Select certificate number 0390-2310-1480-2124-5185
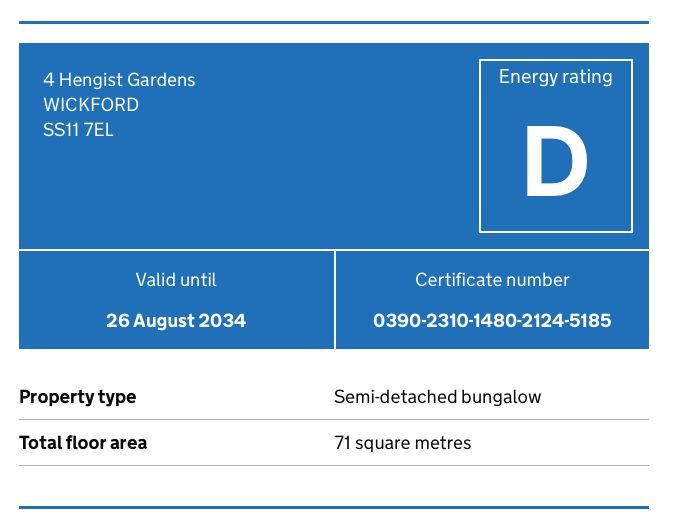This screenshot has width=674, height=531. pyautogui.click(x=492, y=321)
